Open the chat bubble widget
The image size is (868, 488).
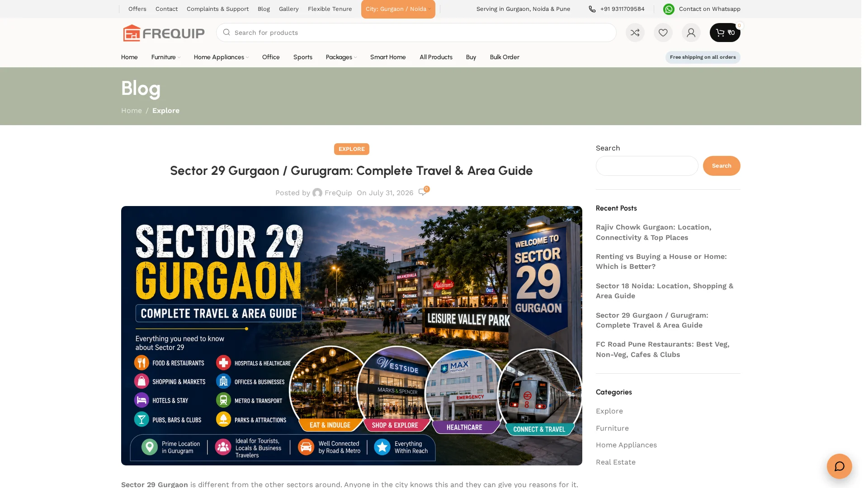pos(839,466)
